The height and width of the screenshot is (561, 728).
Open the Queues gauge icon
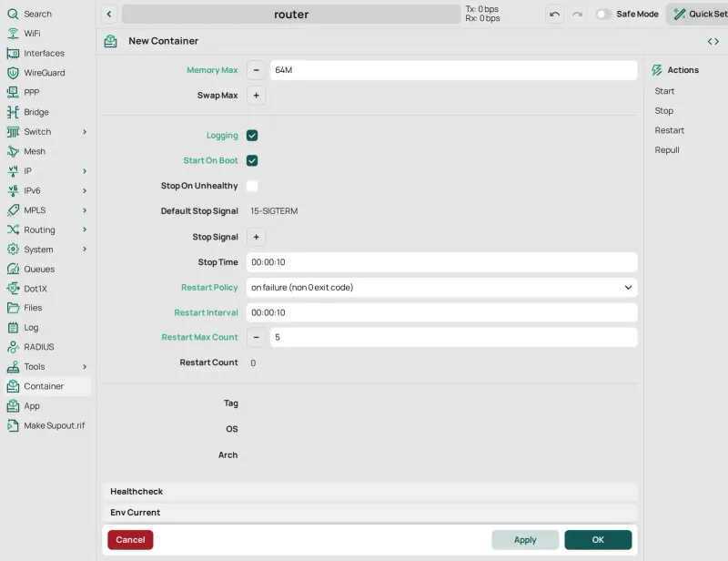pyautogui.click(x=13, y=269)
